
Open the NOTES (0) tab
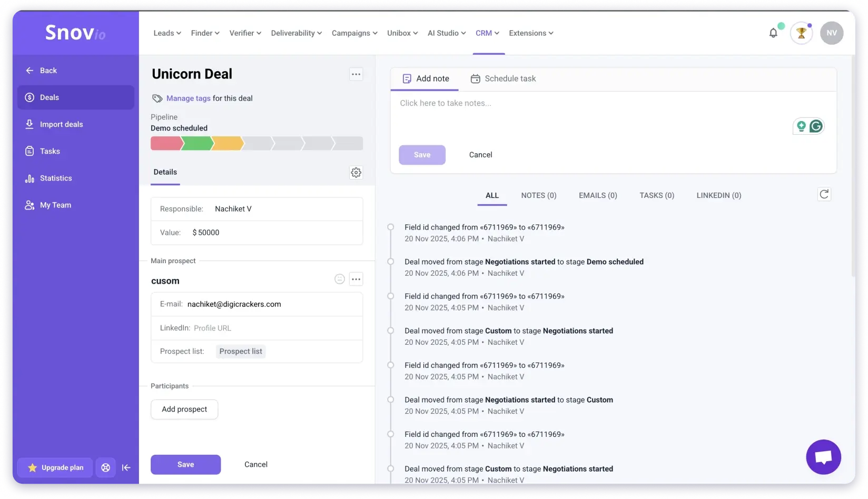pyautogui.click(x=538, y=195)
